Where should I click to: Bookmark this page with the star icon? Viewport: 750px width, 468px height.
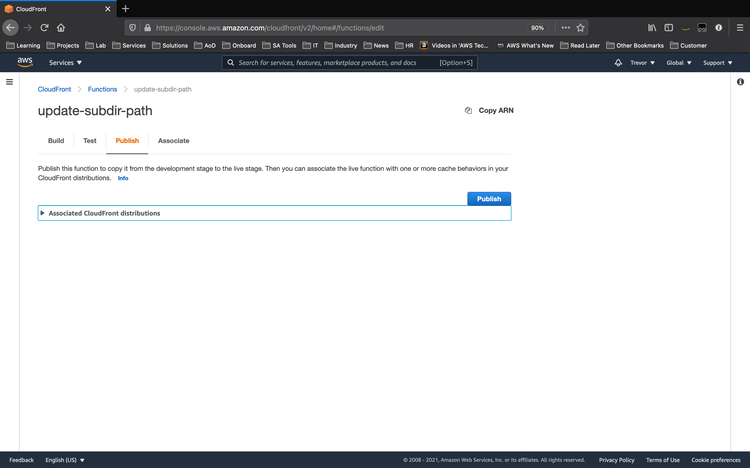[x=580, y=28]
